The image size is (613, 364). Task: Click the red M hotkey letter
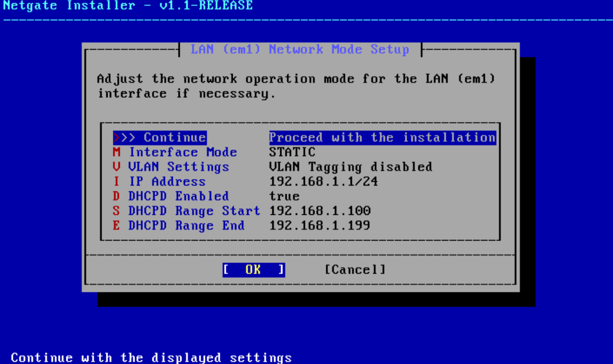pyautogui.click(x=117, y=152)
